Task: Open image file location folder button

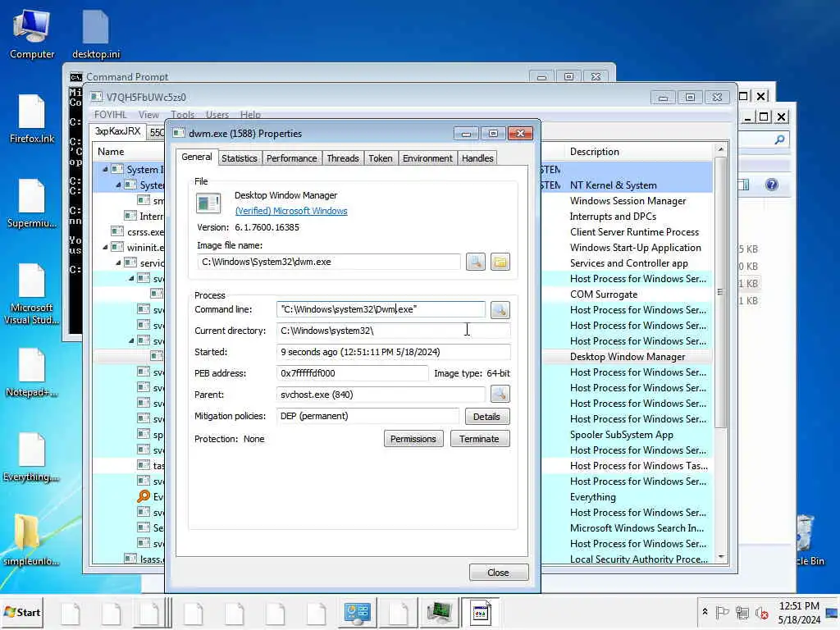Action: tap(500, 262)
